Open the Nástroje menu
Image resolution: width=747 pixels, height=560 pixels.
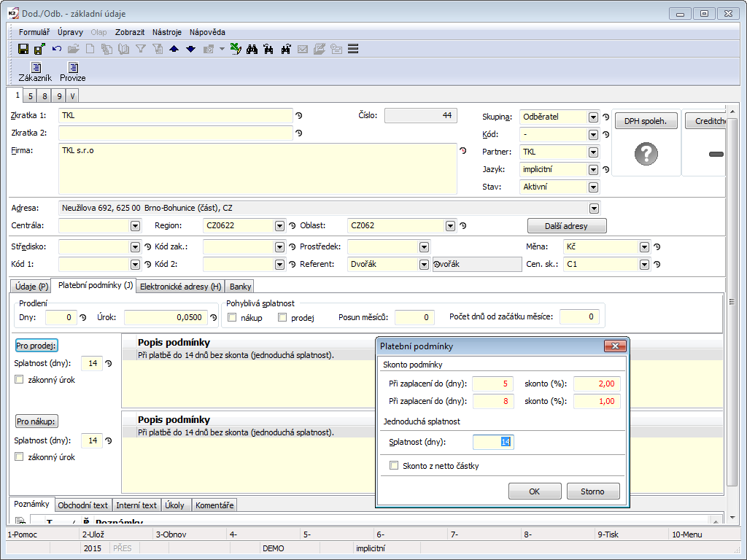tap(167, 32)
